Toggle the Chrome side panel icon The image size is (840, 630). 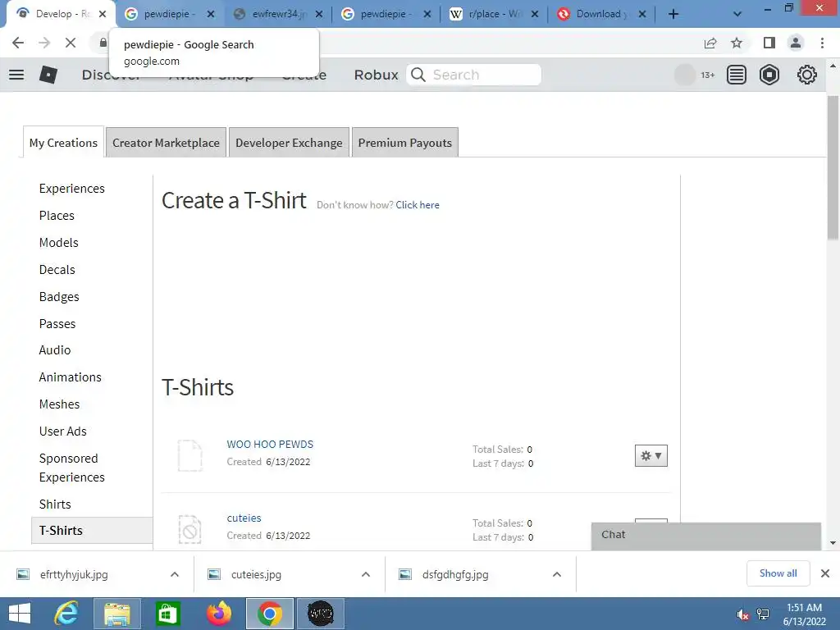click(769, 43)
